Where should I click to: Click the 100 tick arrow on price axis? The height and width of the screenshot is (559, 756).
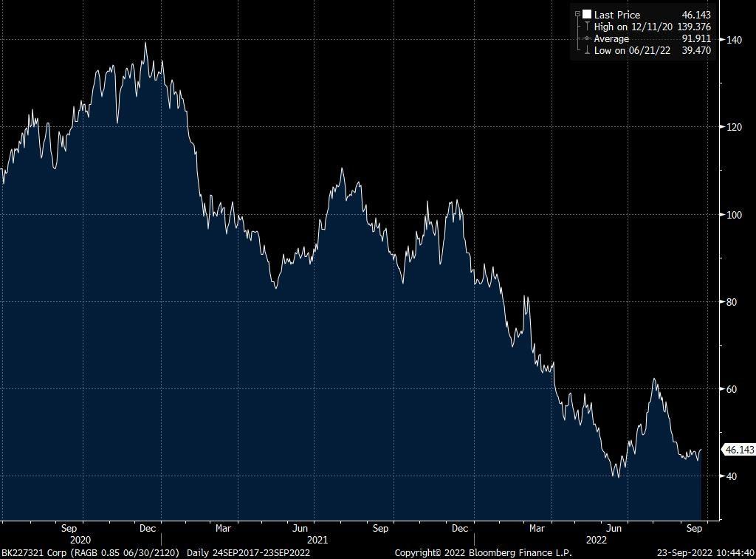(722, 214)
